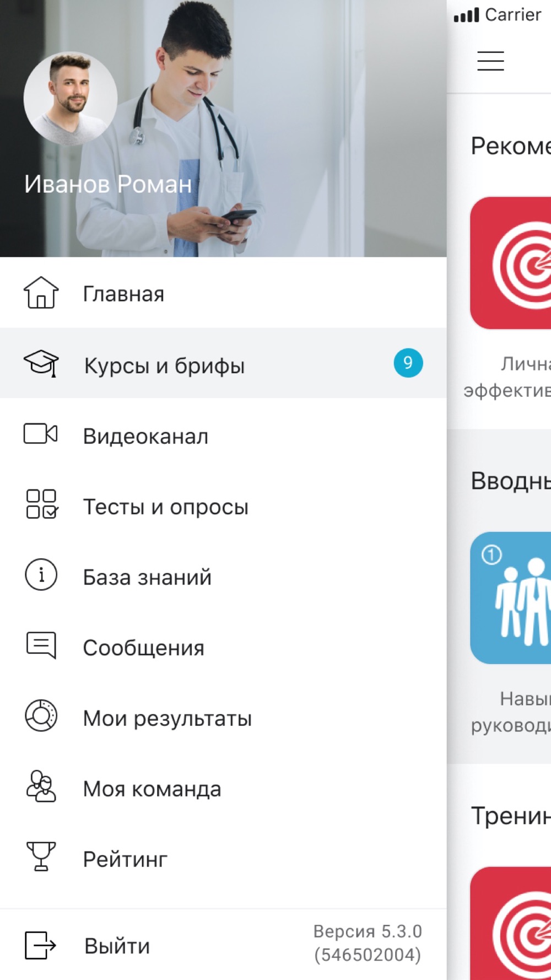This screenshot has width=551, height=980.
Task: Tap the info circle icon for База знаний
Action: pos(41,575)
